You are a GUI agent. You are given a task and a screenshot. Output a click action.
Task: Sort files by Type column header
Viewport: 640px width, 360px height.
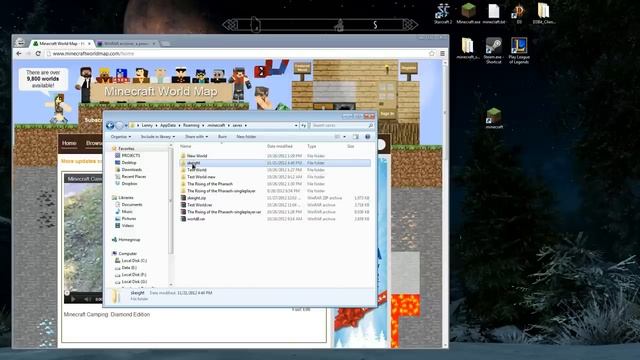(x=312, y=146)
